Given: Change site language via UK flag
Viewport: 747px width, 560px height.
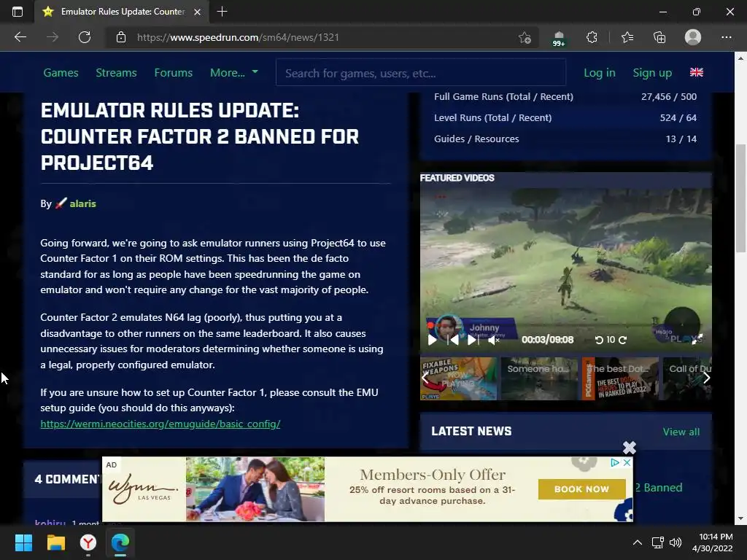Looking at the screenshot, I should pos(697,72).
